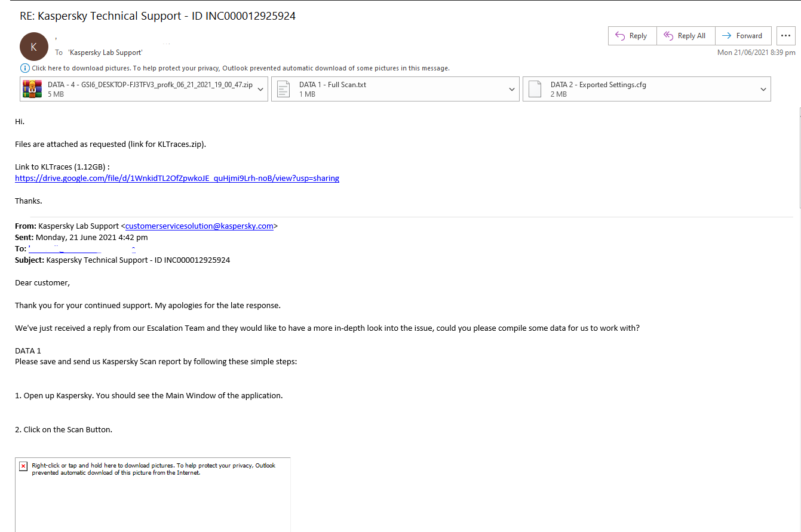Click the notice to download pictures in this message
Screen dimensions: 801x532
(241, 68)
